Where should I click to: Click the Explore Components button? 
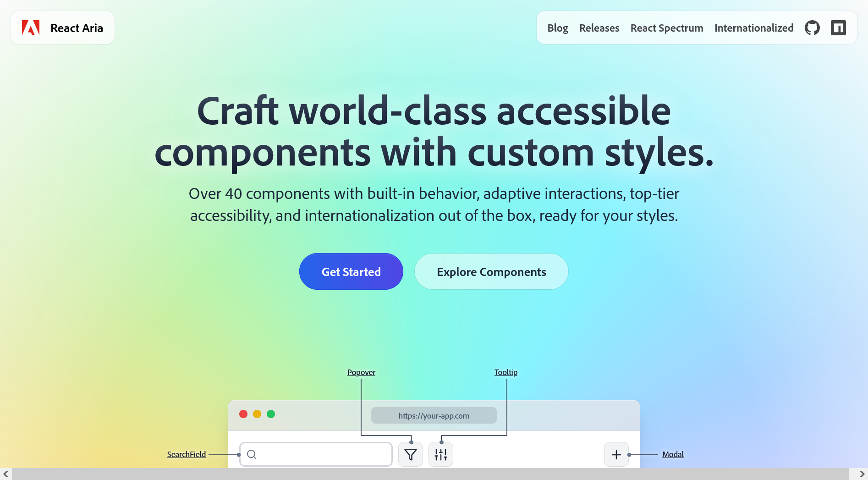point(491,271)
